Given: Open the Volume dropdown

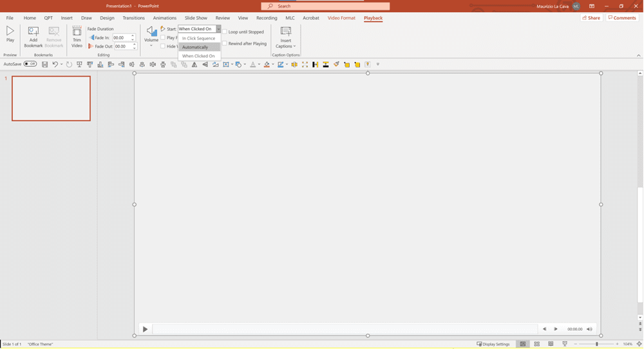Looking at the screenshot, I should (151, 36).
